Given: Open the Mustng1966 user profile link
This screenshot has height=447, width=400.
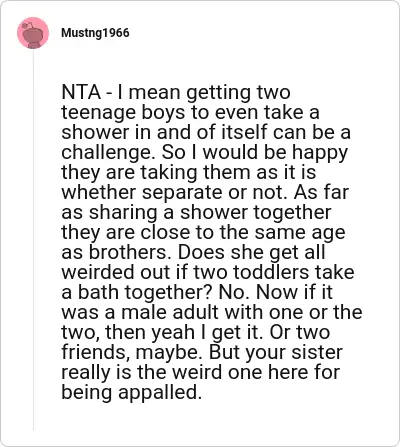Looking at the screenshot, I should (95, 33).
